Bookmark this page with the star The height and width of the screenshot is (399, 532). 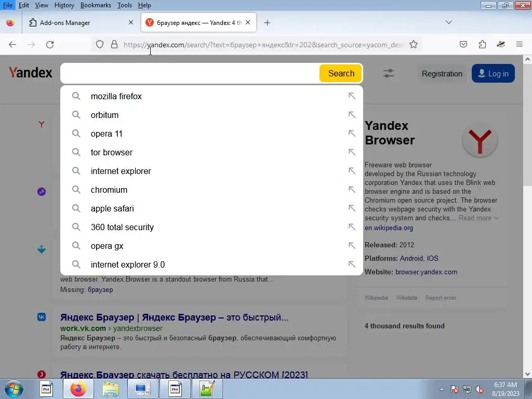coord(413,45)
